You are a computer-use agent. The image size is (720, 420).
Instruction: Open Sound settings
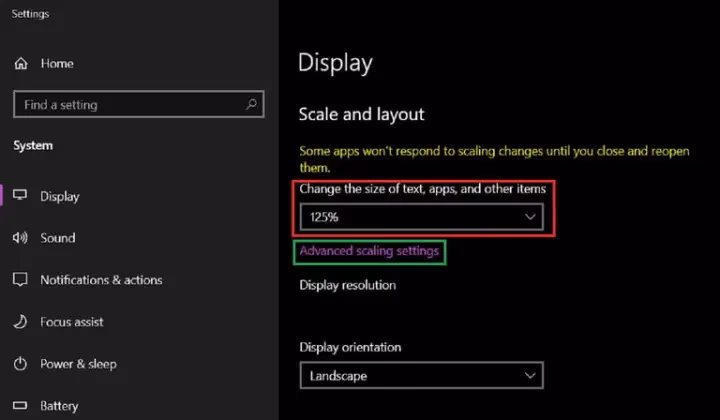pos(58,238)
